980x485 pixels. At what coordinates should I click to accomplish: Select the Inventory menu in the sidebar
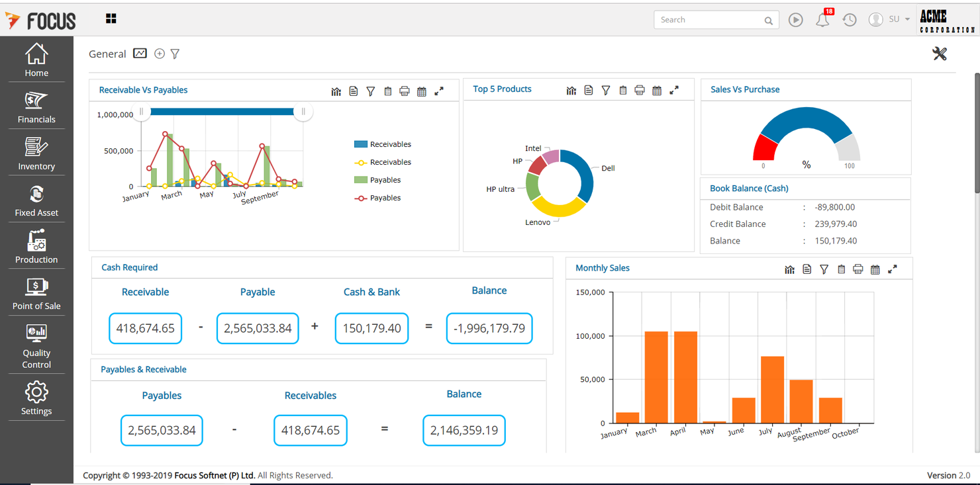click(36, 153)
